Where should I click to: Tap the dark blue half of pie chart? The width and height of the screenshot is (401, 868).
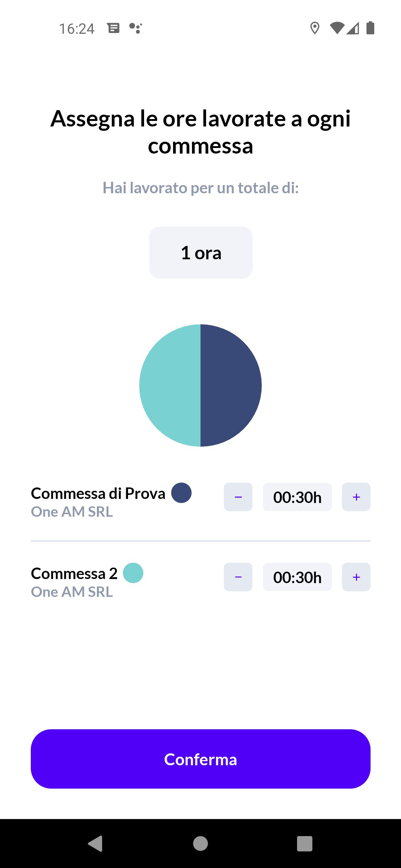[x=231, y=385]
